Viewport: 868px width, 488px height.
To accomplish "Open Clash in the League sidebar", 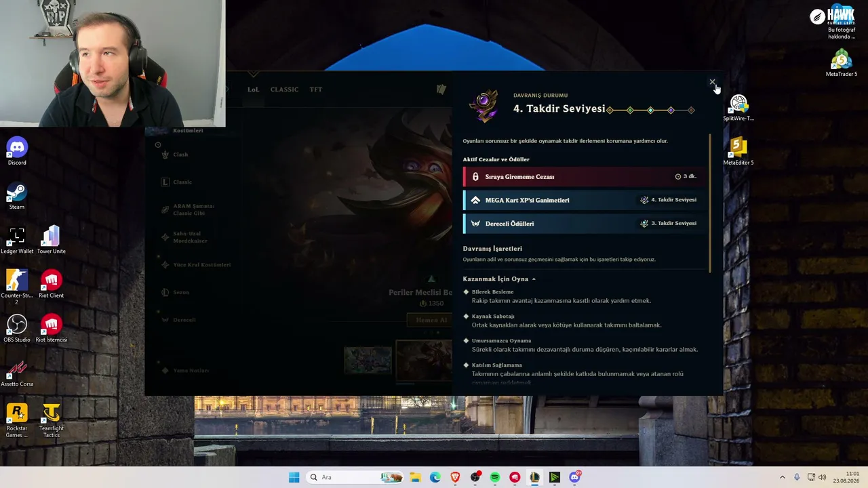I will click(x=175, y=155).
